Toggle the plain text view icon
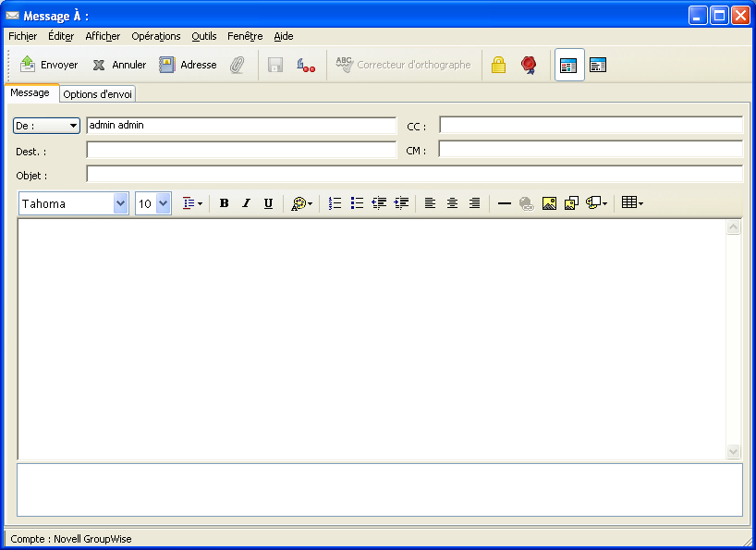This screenshot has height=550, width=756. 598,65
